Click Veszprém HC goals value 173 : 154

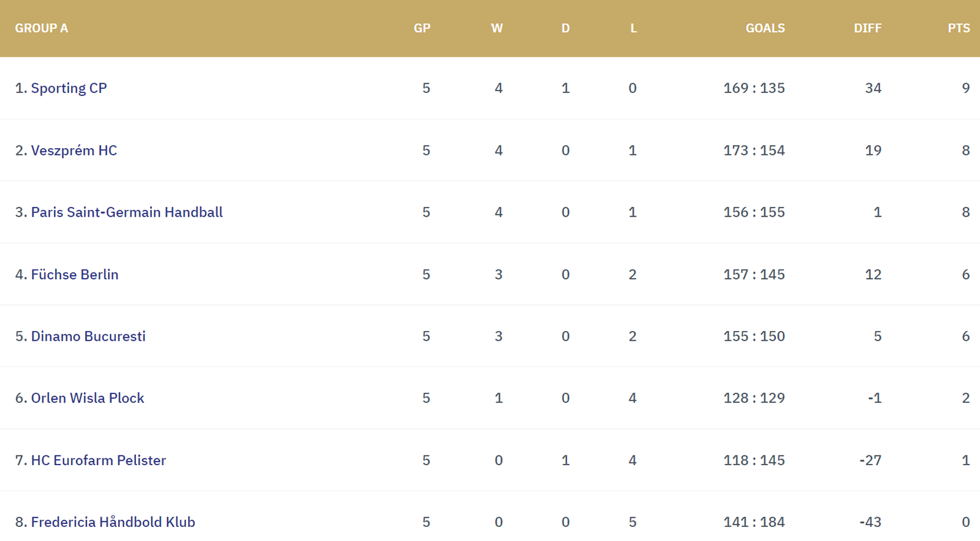(754, 151)
